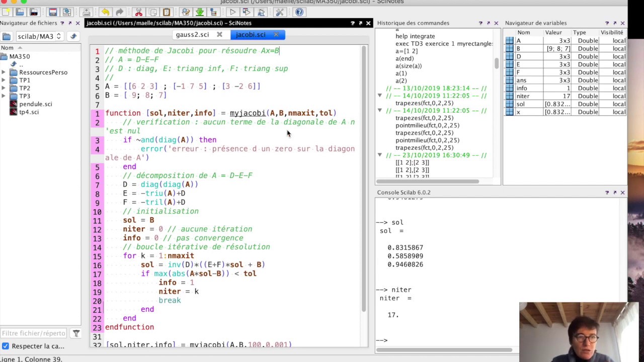The width and height of the screenshot is (644, 362).
Task: Switch to the gauss2.sci tab
Action: 192,35
